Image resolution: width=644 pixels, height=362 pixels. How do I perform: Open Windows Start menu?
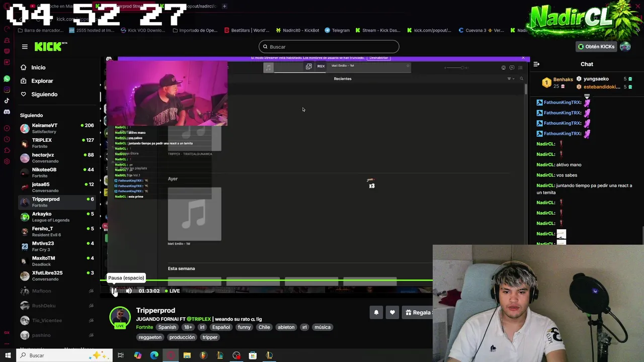tap(8, 355)
